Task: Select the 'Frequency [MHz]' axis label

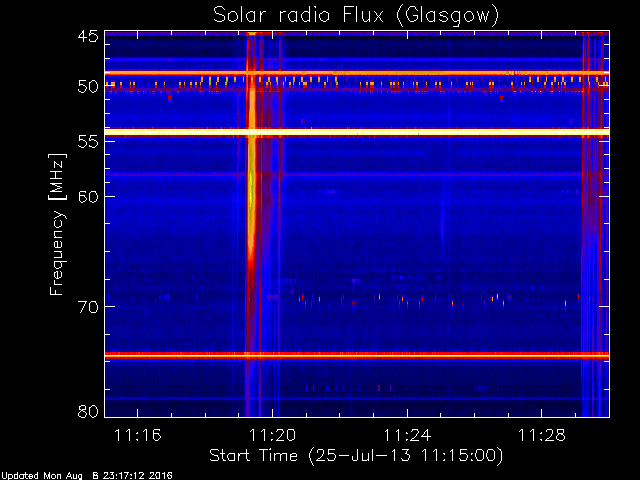Action: pyautogui.click(x=57, y=224)
